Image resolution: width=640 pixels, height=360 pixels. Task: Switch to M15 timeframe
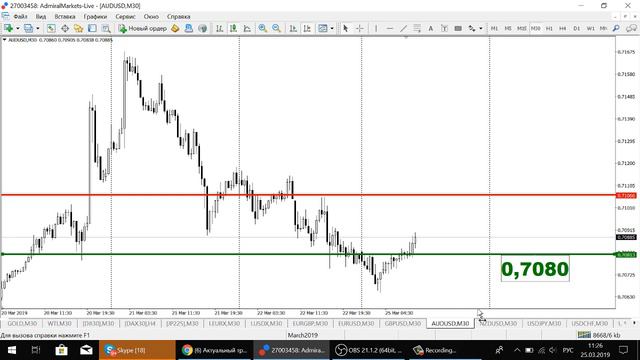pos(522,28)
